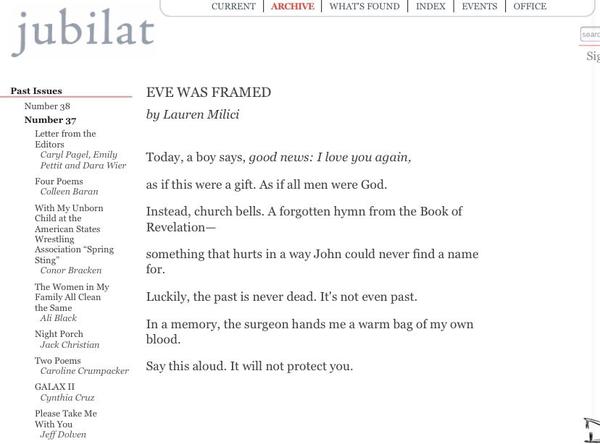Click the partially visible Sign link

(x=592, y=57)
